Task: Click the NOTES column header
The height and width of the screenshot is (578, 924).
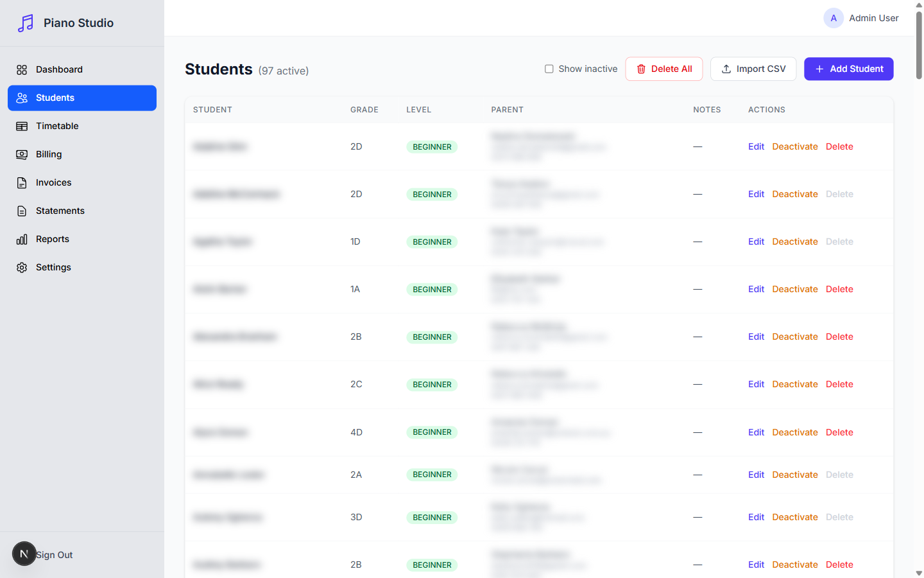Action: (x=707, y=110)
